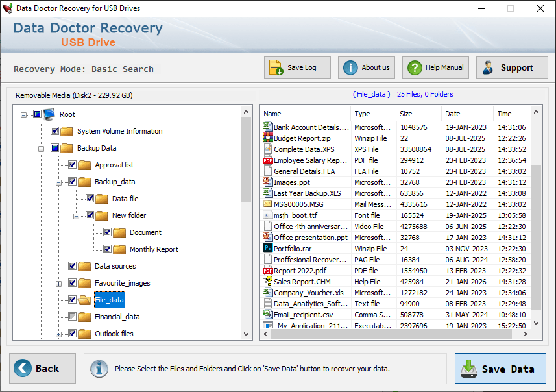
Task: Click the Save Log document icon
Action: point(276,67)
